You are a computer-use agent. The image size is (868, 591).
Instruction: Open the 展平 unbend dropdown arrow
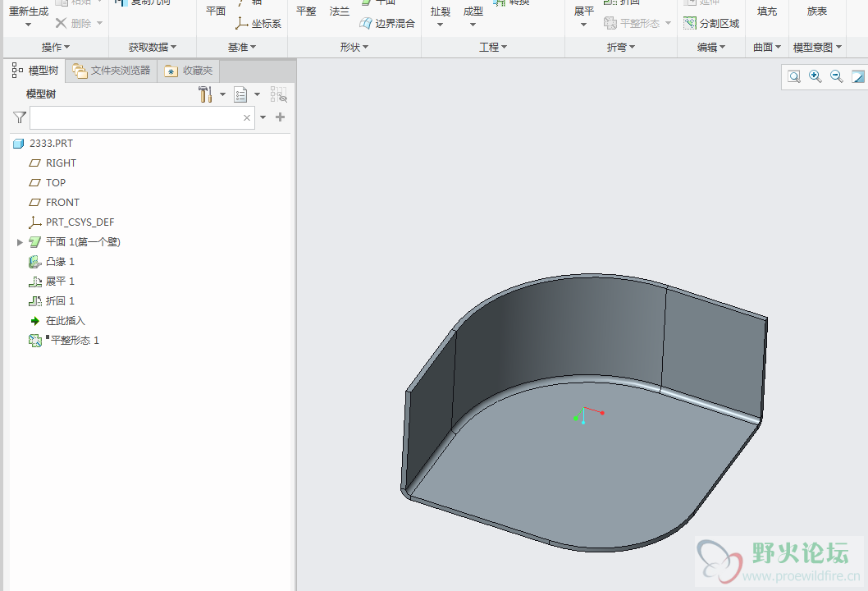(583, 25)
